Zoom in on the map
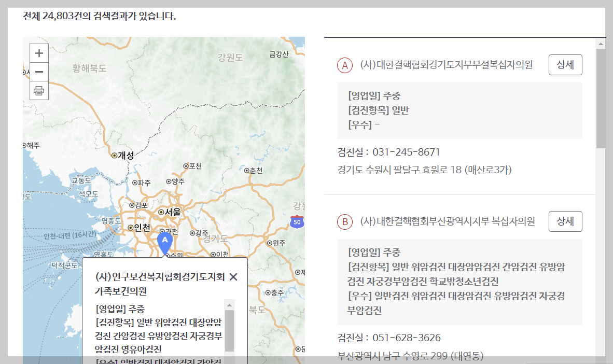Viewport: 613px width, 364px height. click(x=39, y=52)
